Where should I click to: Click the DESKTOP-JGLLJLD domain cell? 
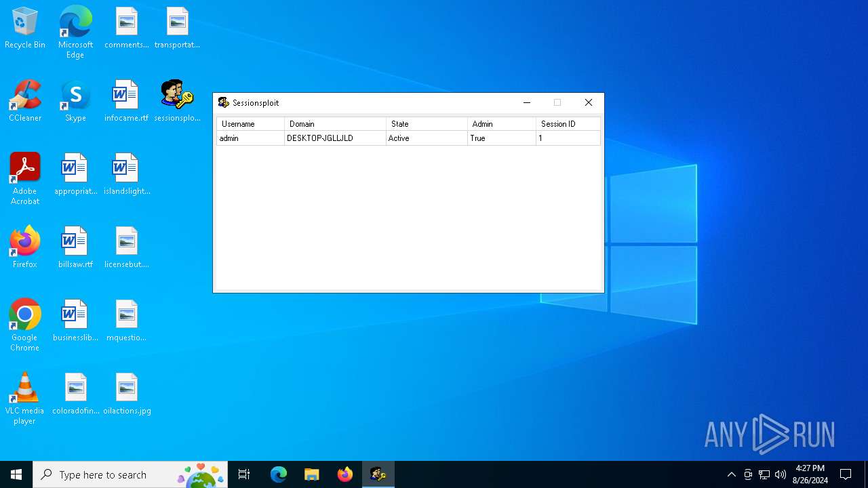pos(335,138)
